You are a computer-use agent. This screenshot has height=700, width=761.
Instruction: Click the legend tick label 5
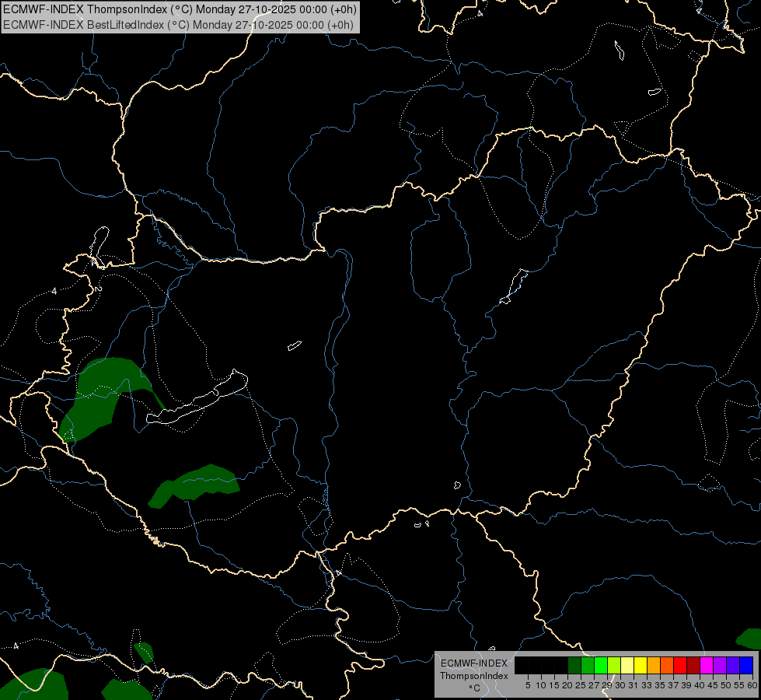pos(528,685)
